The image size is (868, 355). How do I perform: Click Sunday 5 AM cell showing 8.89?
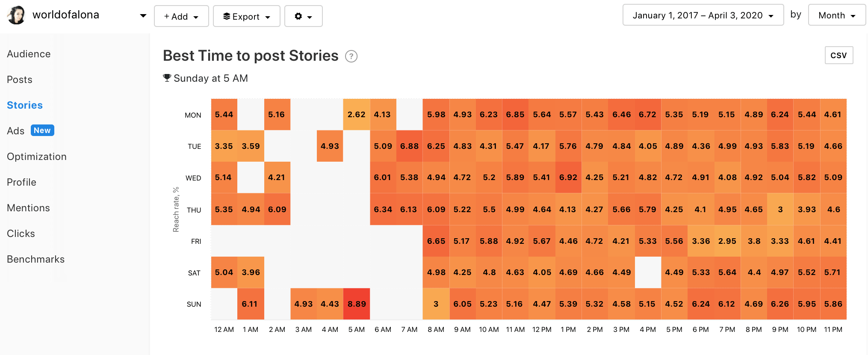tap(356, 304)
